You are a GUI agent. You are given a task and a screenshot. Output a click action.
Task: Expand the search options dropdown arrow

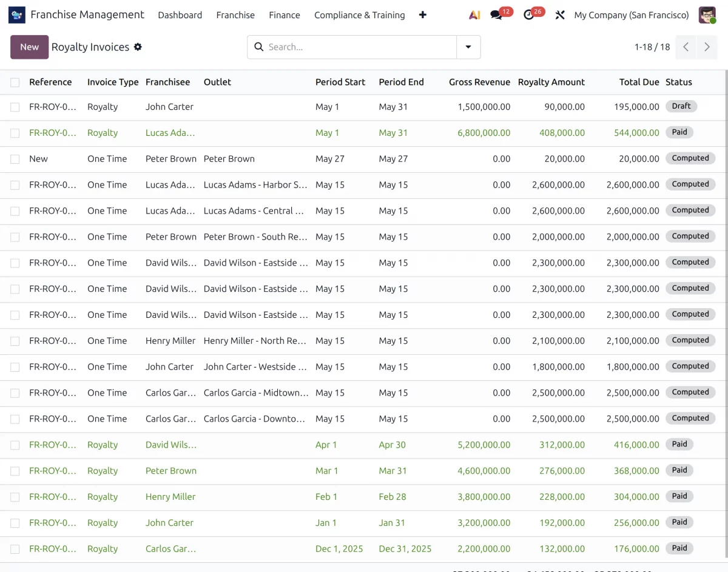(468, 47)
